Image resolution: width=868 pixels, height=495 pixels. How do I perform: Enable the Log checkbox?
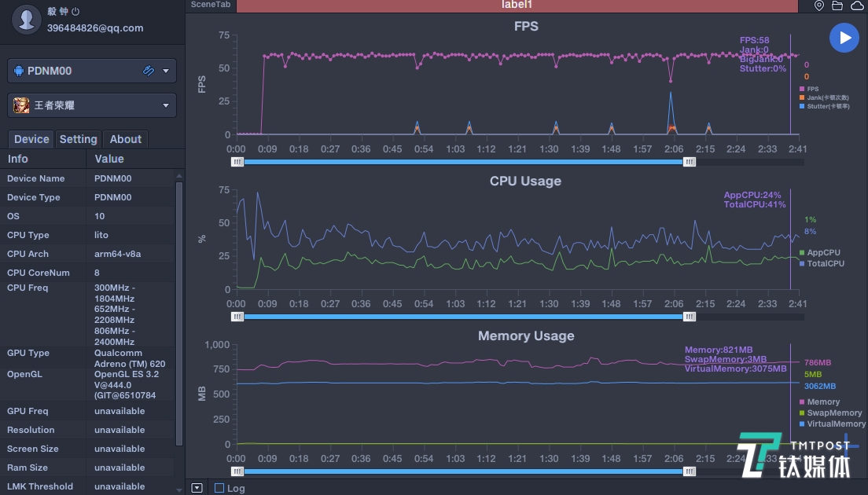click(x=219, y=488)
